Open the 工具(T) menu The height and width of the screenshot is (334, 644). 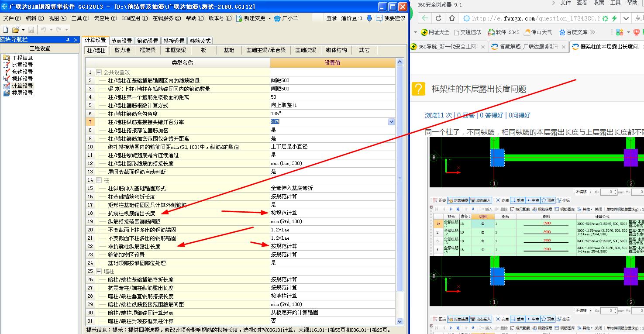(x=80, y=18)
